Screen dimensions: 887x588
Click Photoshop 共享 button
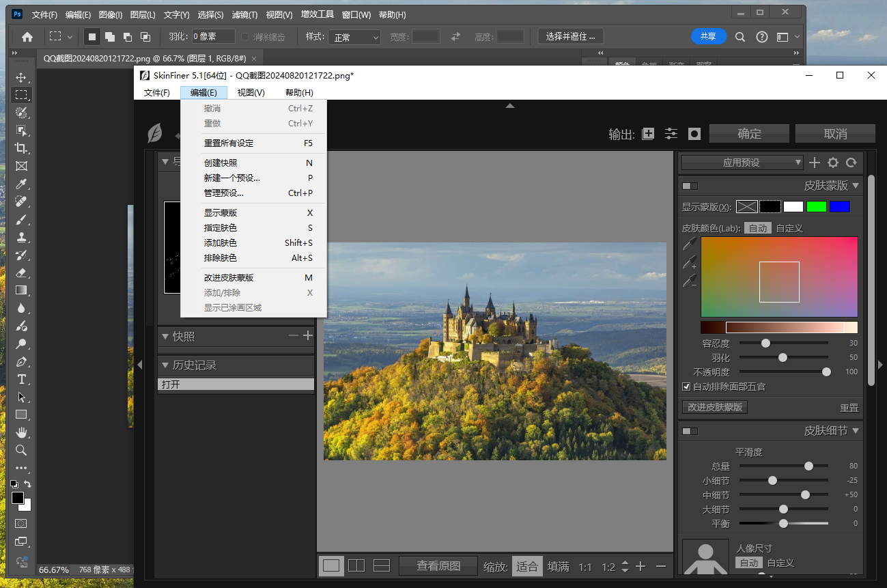click(709, 37)
